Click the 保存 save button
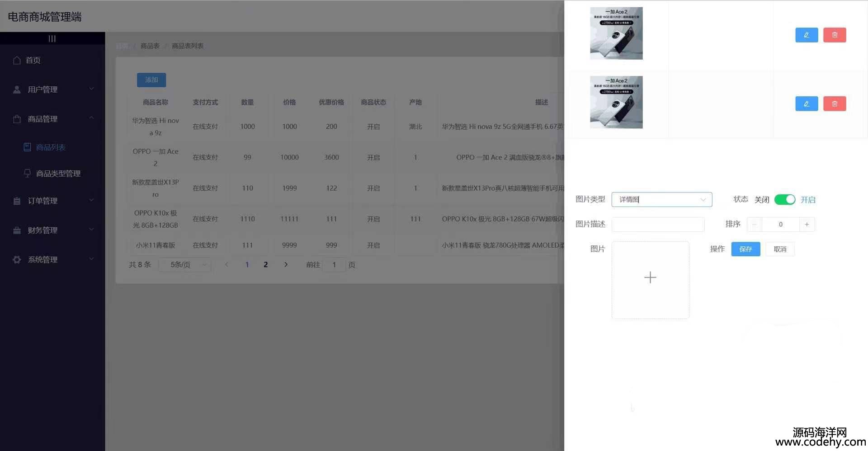Image resolution: width=868 pixels, height=451 pixels. pyautogui.click(x=745, y=249)
